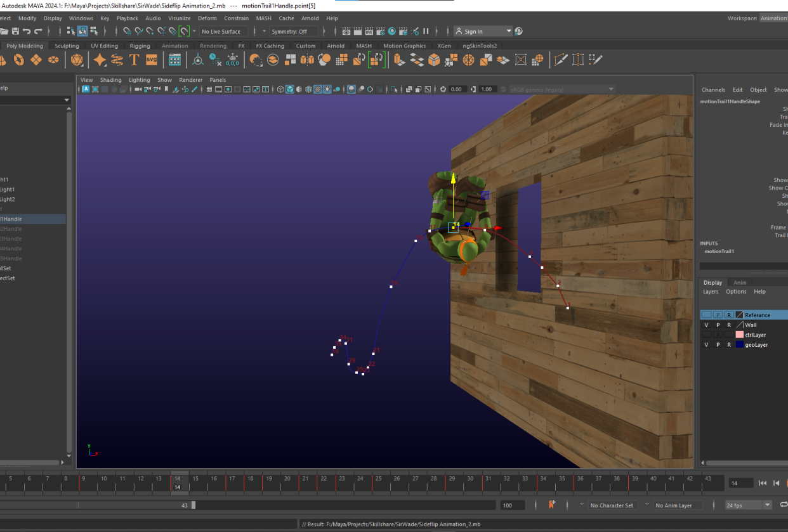788x532 pixels.
Task: Import SVG using the shelf svg icon
Action: click(x=151, y=60)
